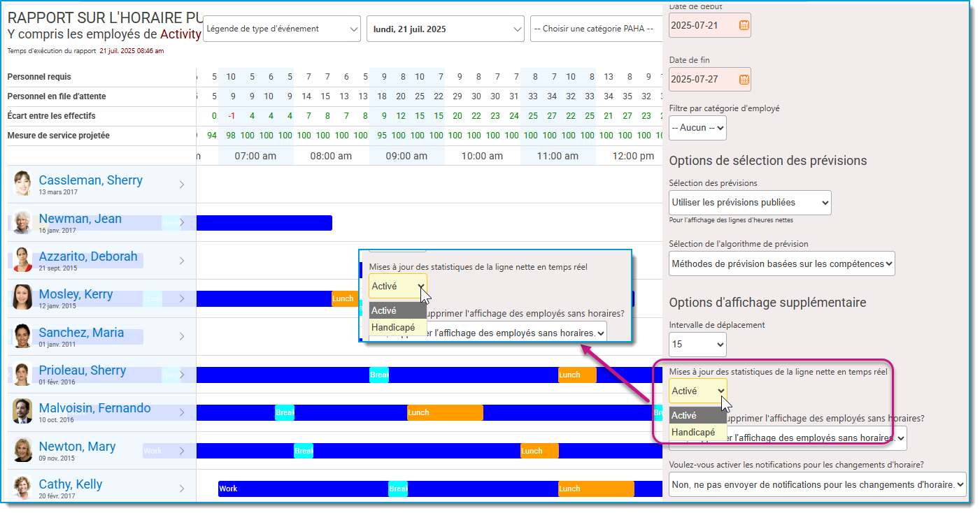
Task: Select Break segment in Newton, Mary row
Action: tap(303, 451)
